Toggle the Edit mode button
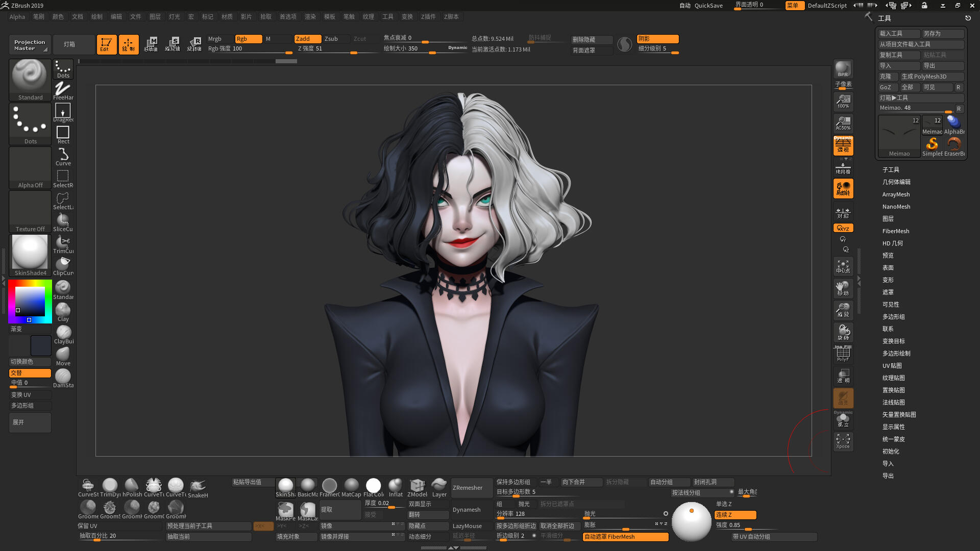 (x=107, y=44)
